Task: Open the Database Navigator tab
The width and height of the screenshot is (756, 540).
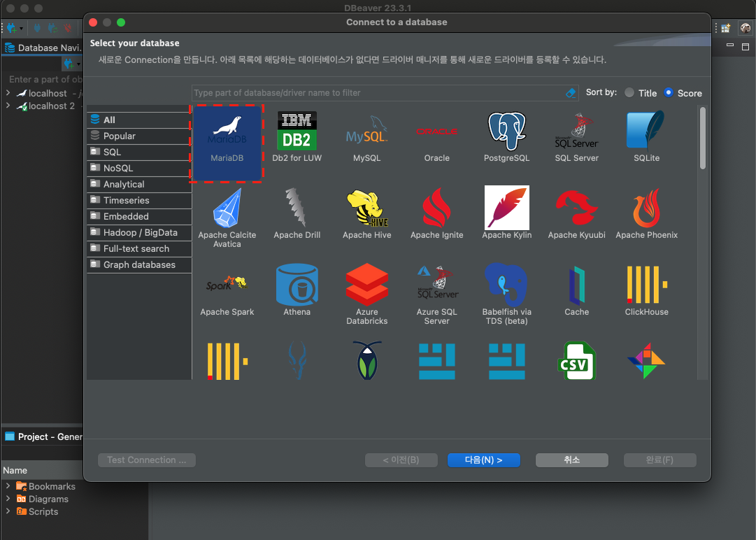Action: coord(43,48)
